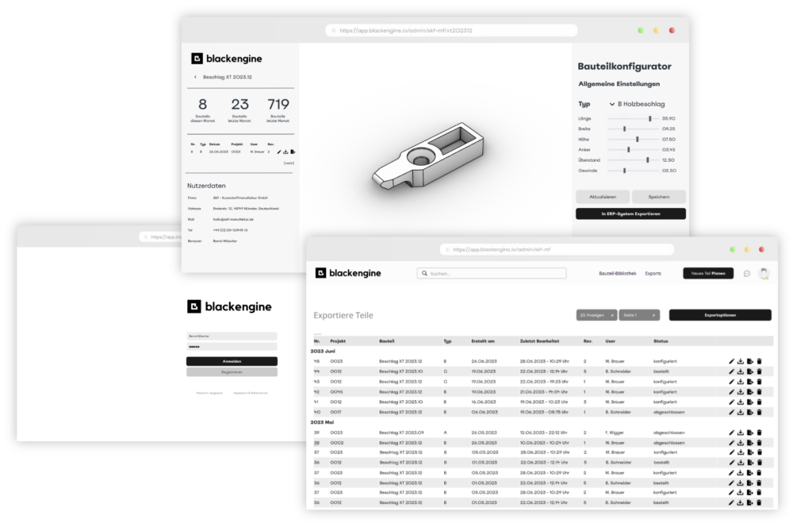Image resolution: width=812 pixels, height=527 pixels.
Task: Download the first export row via download icon
Action: 741,361
